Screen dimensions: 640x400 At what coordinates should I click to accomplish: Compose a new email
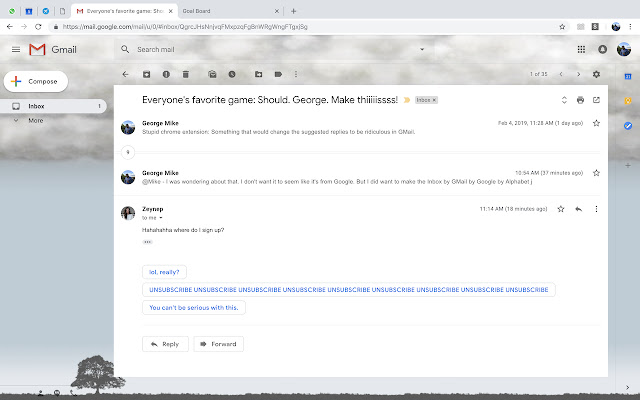[36, 81]
